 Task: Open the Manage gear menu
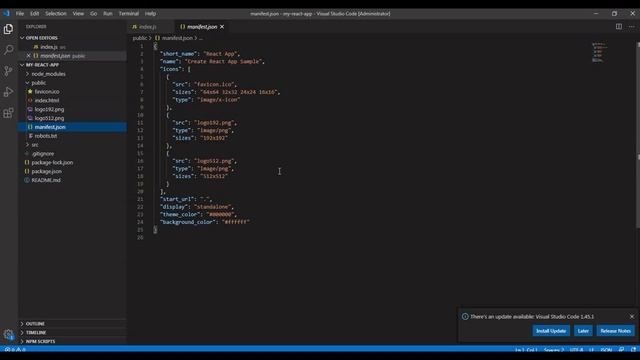pos(8,335)
